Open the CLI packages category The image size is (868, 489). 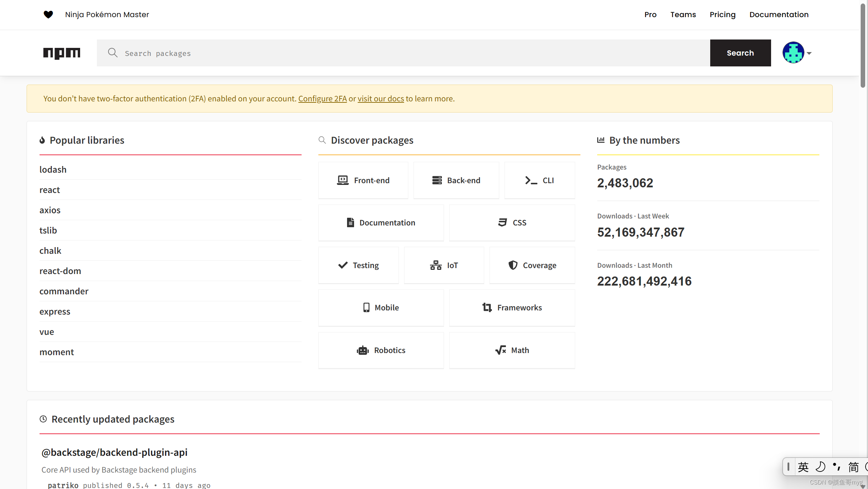[539, 180]
